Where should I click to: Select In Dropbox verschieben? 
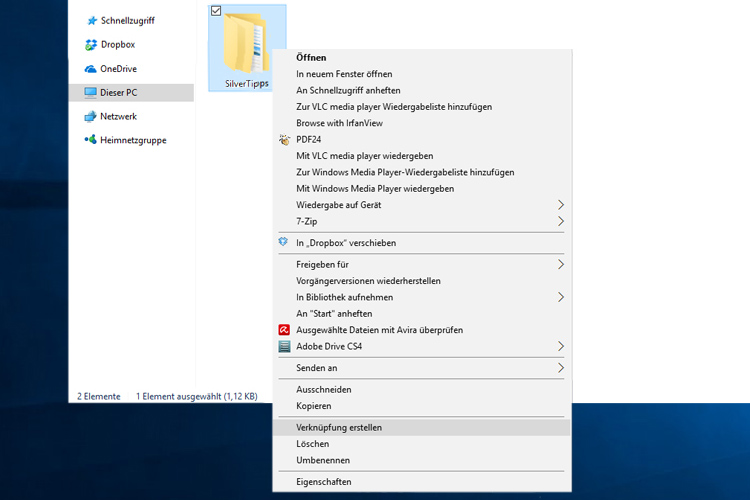pos(422,243)
